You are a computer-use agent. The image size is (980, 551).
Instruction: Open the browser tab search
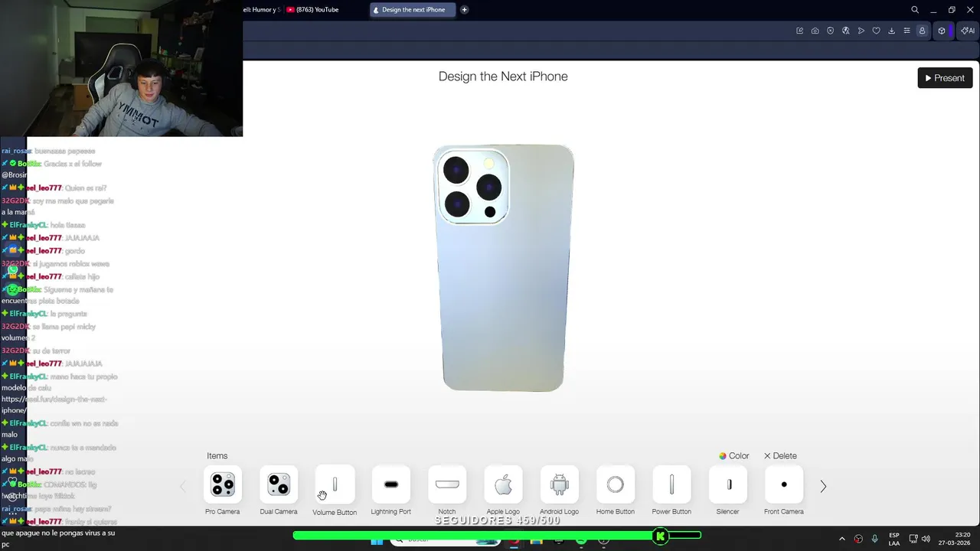(915, 10)
